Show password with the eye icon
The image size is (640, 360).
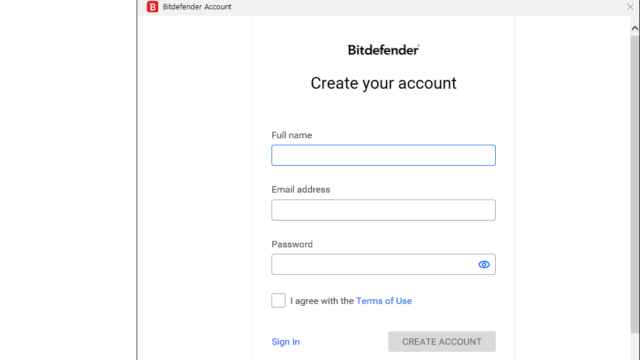click(484, 264)
